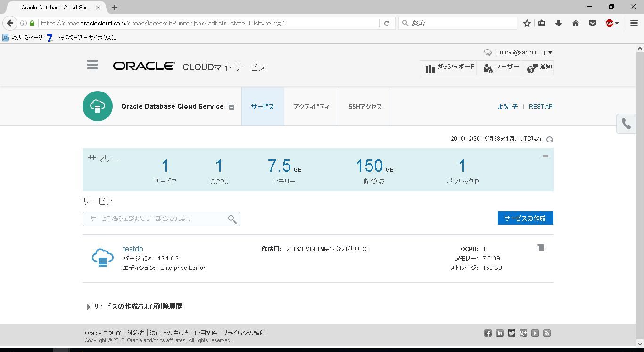Click the browser Back arrow button
This screenshot has height=352, width=644.
(10, 23)
